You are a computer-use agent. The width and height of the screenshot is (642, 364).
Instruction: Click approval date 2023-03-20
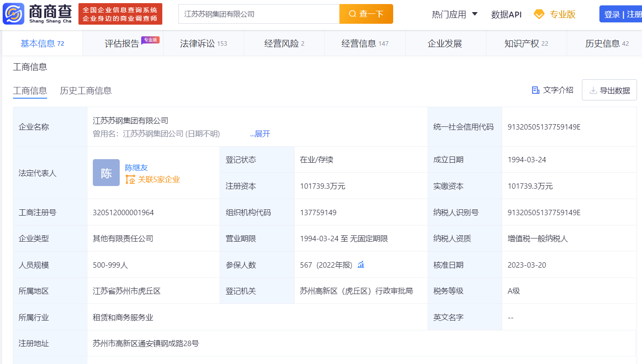tap(527, 265)
